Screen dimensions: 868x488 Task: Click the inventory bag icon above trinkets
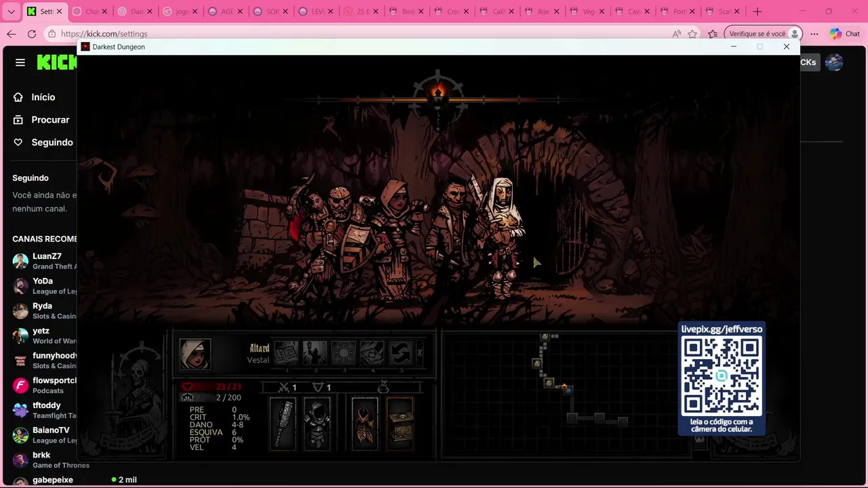382,388
